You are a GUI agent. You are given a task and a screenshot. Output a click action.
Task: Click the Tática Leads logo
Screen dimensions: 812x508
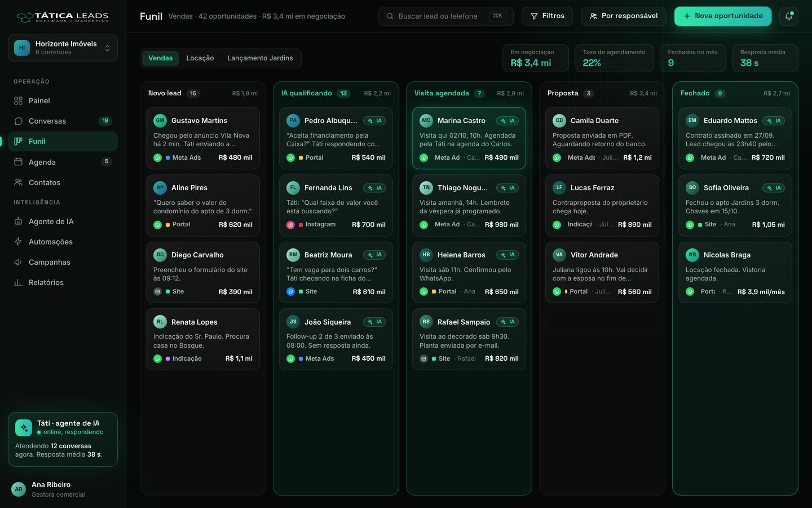pyautogui.click(x=63, y=17)
